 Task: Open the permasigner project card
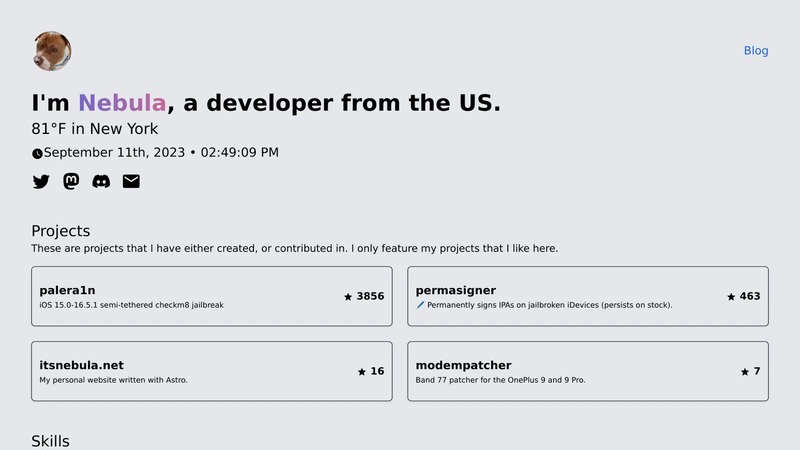tap(588, 296)
